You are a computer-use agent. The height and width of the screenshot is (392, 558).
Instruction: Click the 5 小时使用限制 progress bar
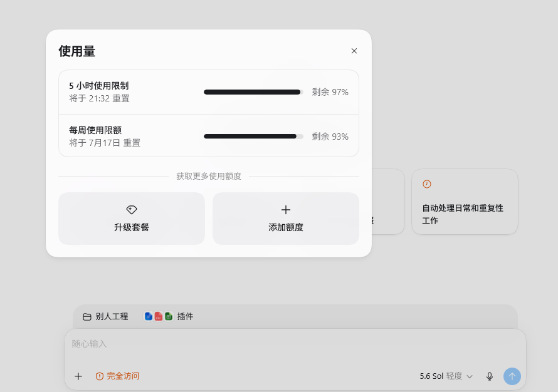pos(253,92)
